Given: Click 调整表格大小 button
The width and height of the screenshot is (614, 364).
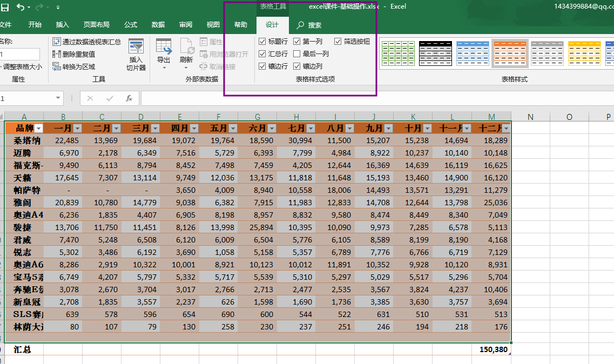Looking at the screenshot, I should (x=21, y=66).
